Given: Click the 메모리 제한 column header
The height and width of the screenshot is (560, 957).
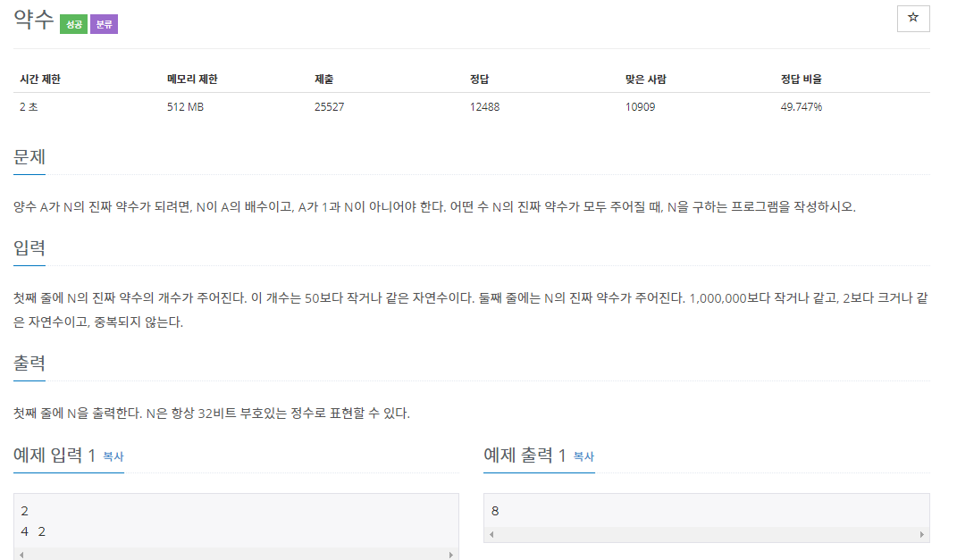Looking at the screenshot, I should point(192,79).
